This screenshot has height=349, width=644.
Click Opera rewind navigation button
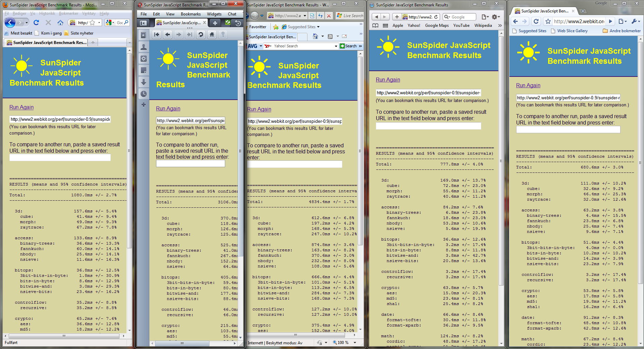[x=157, y=35]
